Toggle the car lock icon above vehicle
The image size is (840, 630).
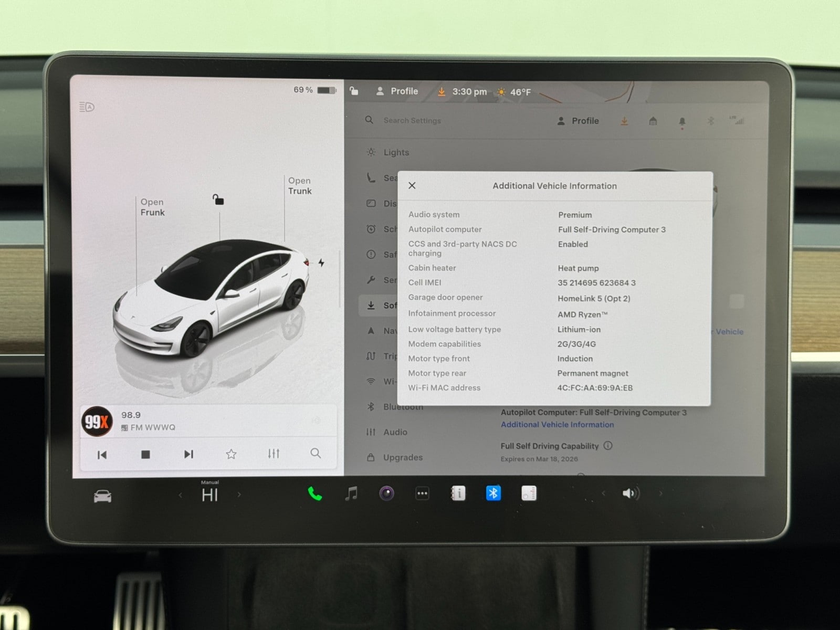(x=218, y=199)
